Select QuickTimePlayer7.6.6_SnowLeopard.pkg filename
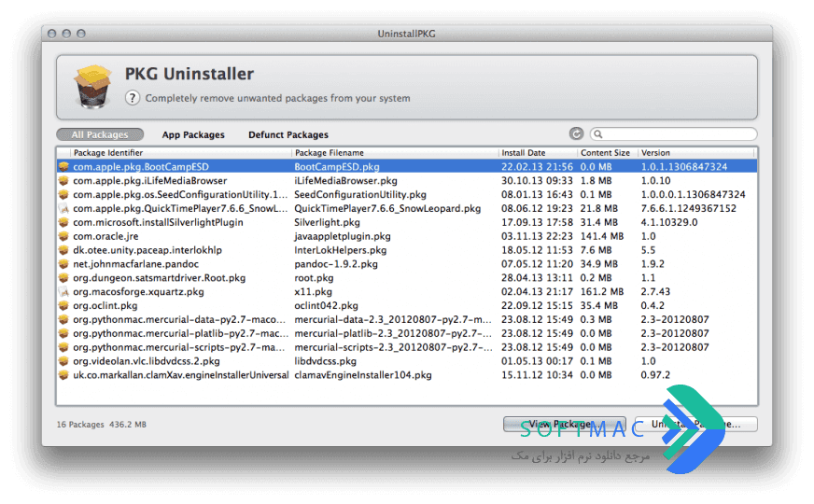This screenshot has width=814, height=504. click(387, 208)
